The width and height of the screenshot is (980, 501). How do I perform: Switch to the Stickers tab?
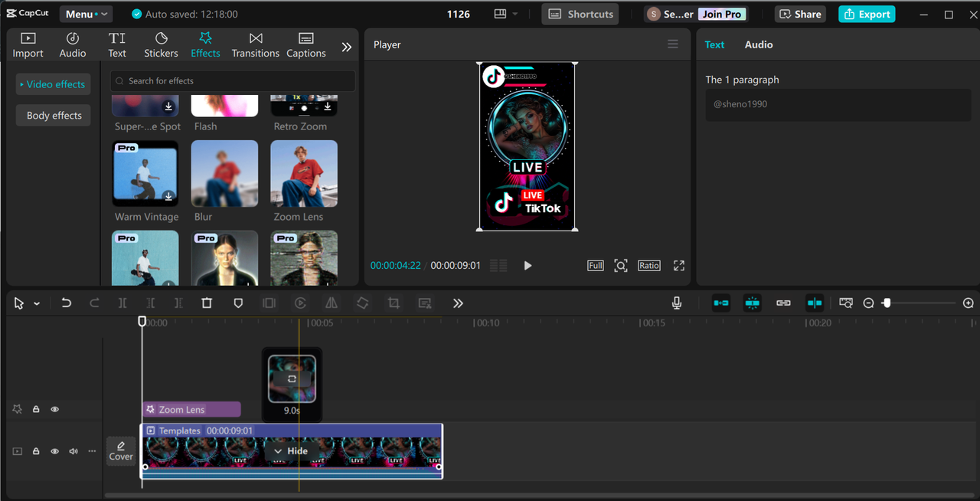pyautogui.click(x=161, y=45)
